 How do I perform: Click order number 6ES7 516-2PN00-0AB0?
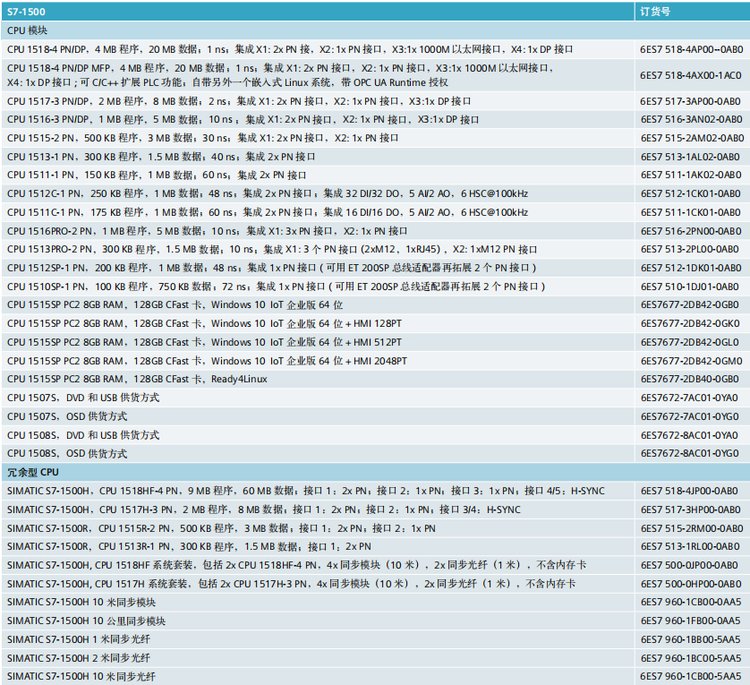coord(691,231)
